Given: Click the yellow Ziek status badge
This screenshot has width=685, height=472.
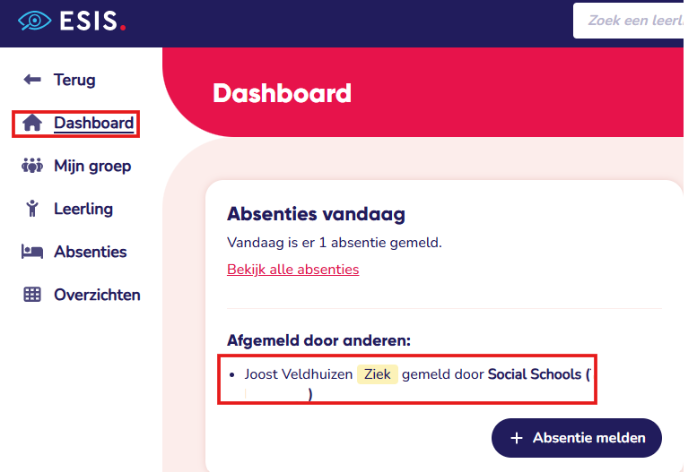Looking at the screenshot, I should (x=378, y=374).
